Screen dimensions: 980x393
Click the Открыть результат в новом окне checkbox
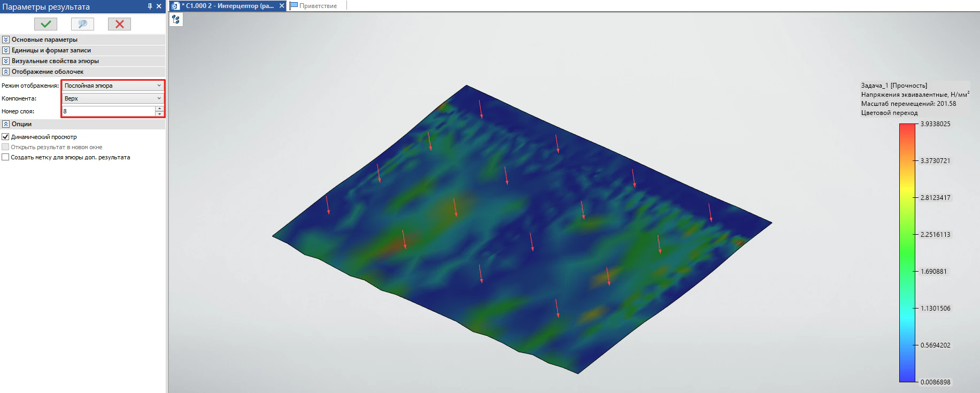(5, 147)
